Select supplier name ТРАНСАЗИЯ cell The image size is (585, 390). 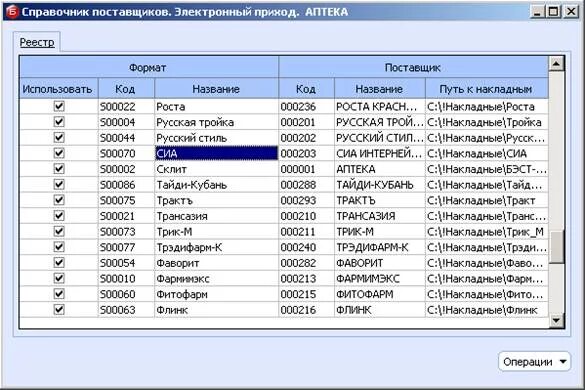[380, 216]
